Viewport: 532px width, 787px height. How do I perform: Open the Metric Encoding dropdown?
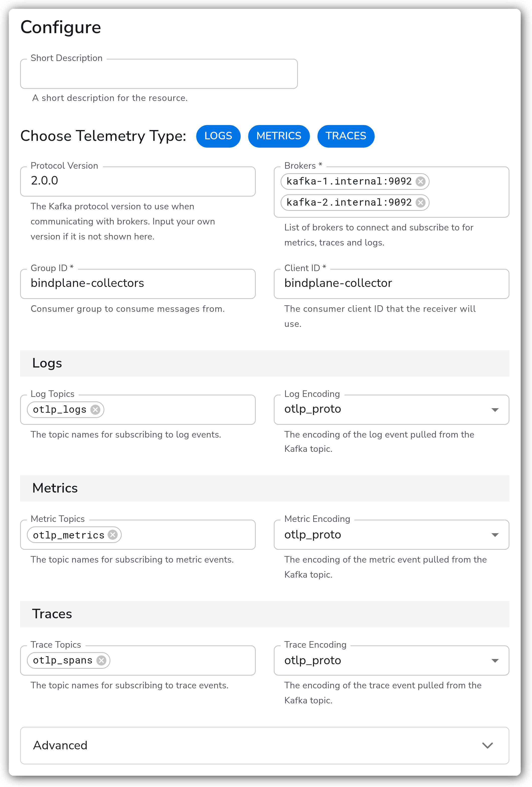tap(391, 535)
